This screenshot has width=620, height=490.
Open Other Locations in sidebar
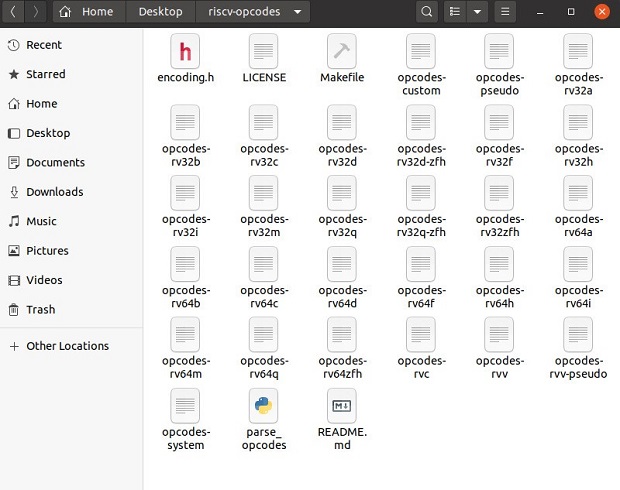[x=67, y=346]
